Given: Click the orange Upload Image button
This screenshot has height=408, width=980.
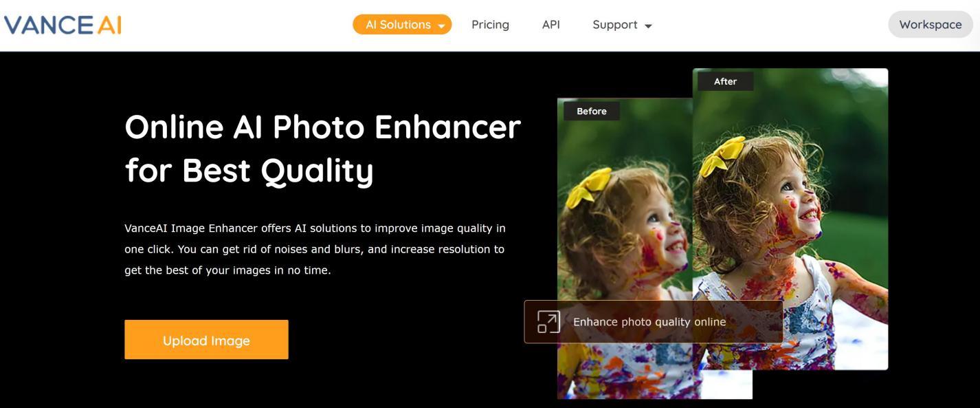Looking at the screenshot, I should (206, 339).
